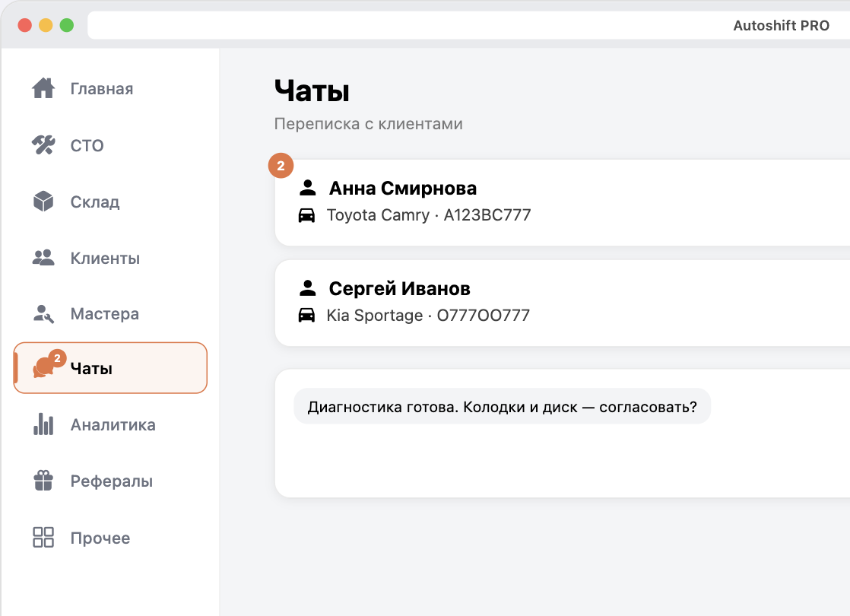The image size is (850, 616).
Task: Click the Мастера person-with-wrench icon
Action: (x=43, y=314)
